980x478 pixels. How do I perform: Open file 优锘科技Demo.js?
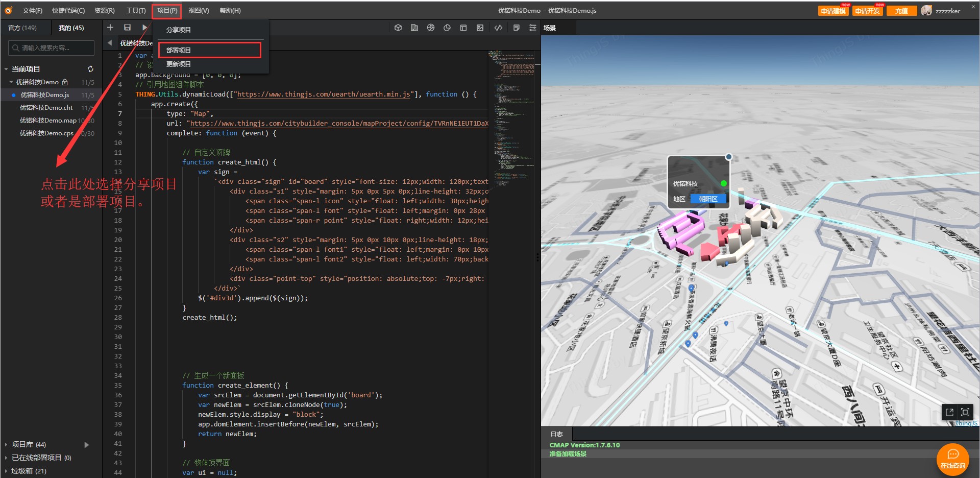click(45, 94)
